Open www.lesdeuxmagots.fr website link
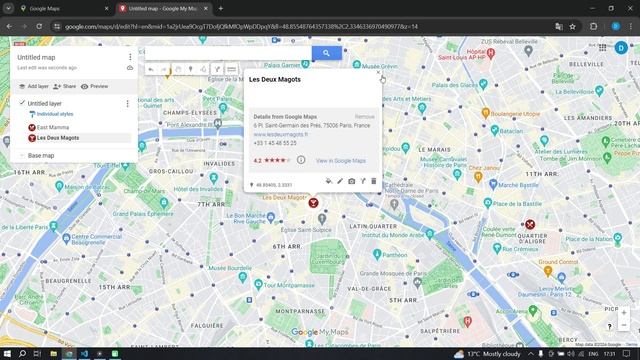Screen dimensions: 640x360 281,134
